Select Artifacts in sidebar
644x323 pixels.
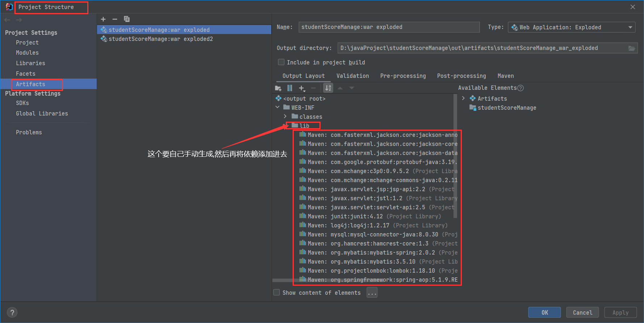pos(49,84)
